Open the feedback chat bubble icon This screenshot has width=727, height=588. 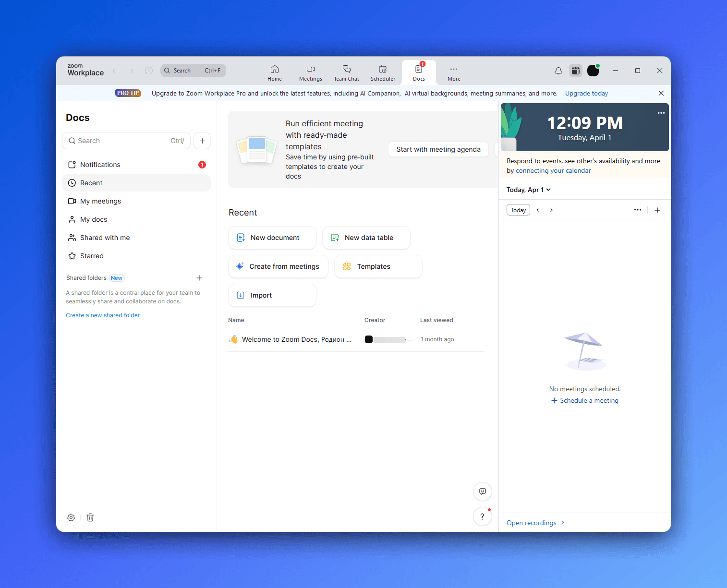coord(483,492)
